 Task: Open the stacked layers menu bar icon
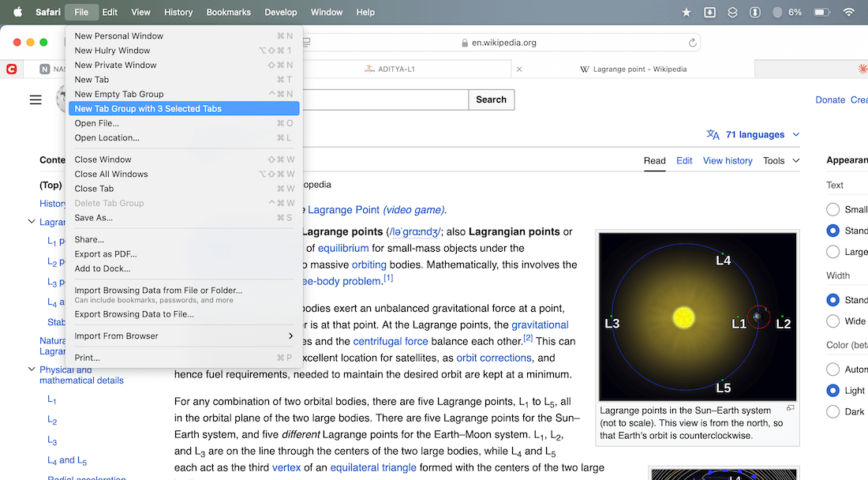tap(732, 12)
